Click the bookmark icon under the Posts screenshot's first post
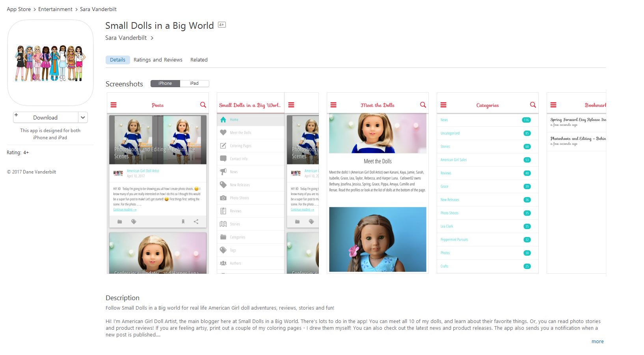 (183, 222)
